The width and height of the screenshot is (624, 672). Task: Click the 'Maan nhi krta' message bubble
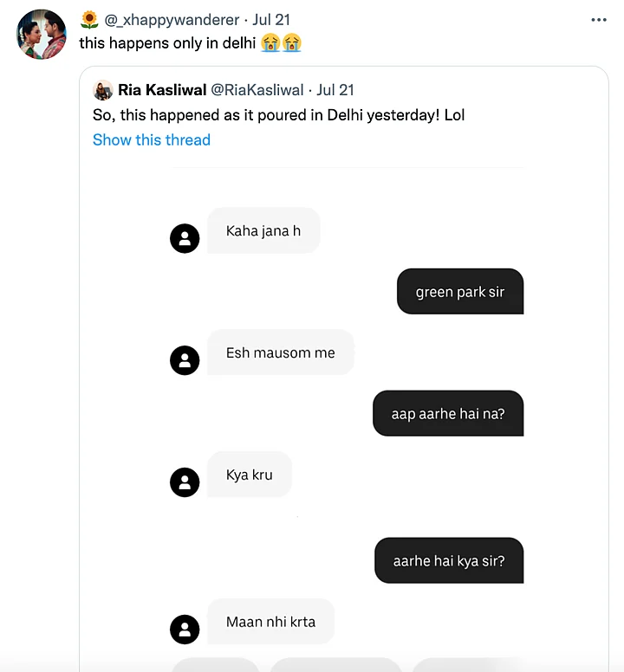click(270, 622)
